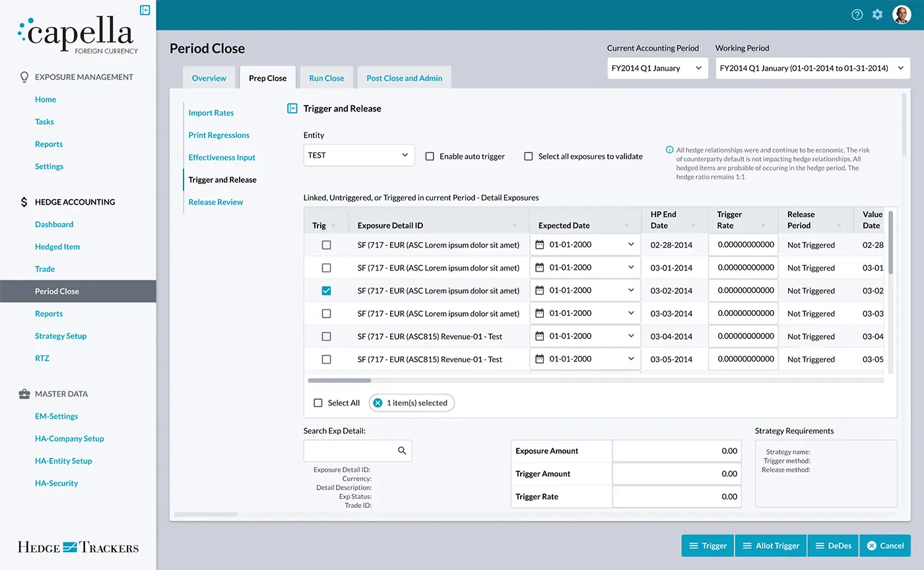Enable auto trigger checkbox
This screenshot has height=570, width=924.
pos(430,156)
